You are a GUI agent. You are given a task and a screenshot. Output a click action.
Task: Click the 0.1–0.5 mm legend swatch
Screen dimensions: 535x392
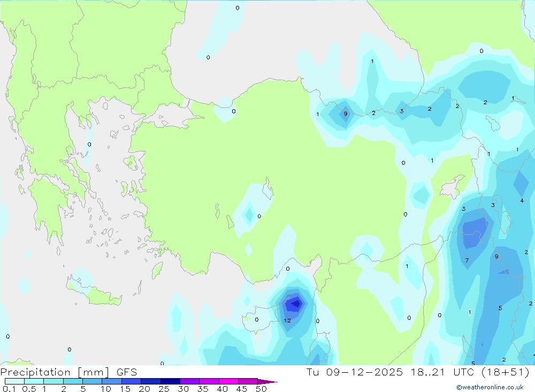pos(14,381)
